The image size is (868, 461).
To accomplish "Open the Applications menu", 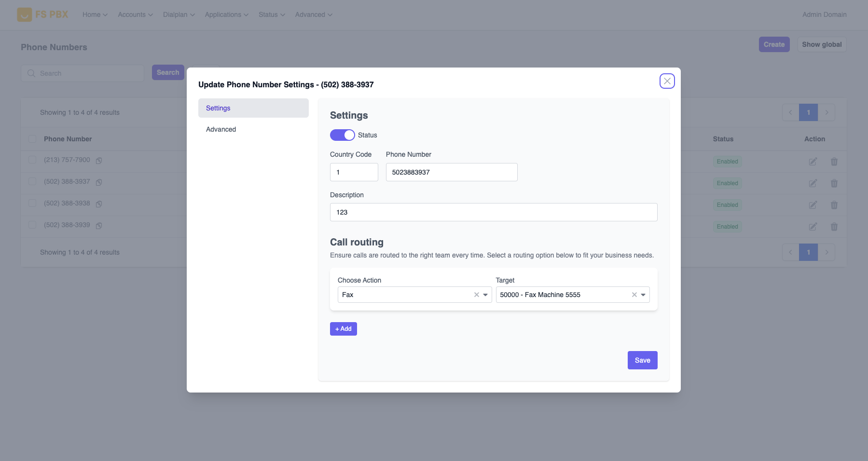I will coord(226,14).
